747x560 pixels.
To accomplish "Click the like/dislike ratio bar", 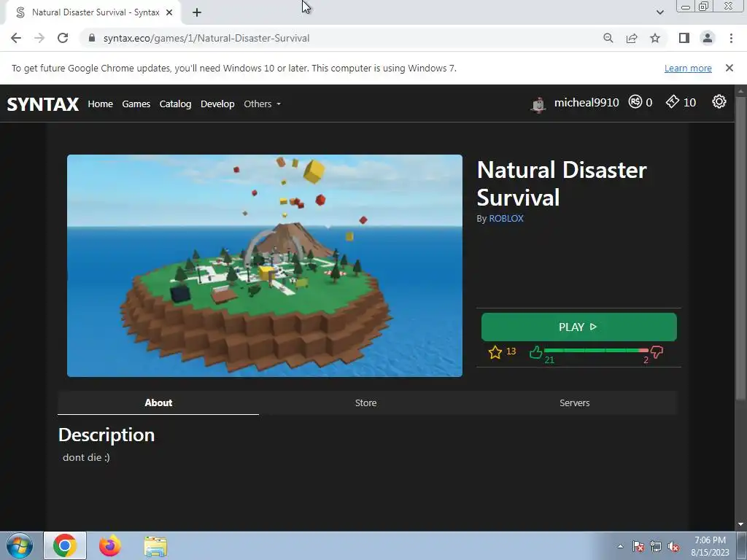I will click(x=596, y=350).
